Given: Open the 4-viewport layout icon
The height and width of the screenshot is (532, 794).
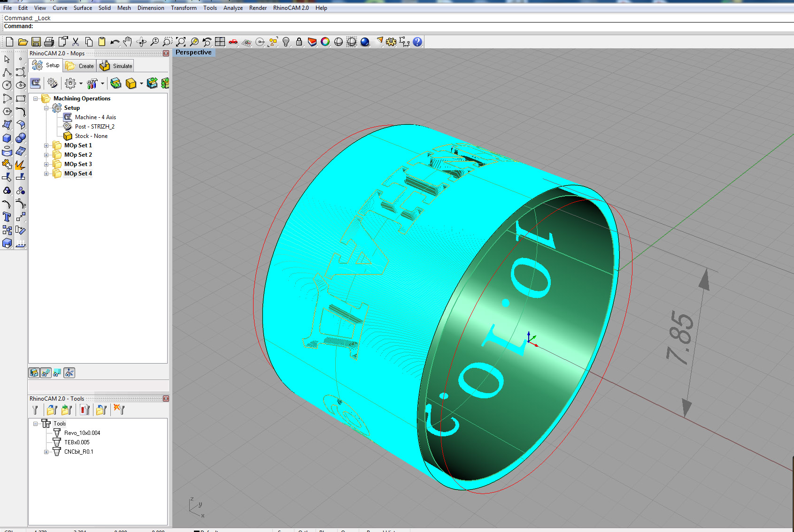Looking at the screenshot, I should tap(220, 42).
